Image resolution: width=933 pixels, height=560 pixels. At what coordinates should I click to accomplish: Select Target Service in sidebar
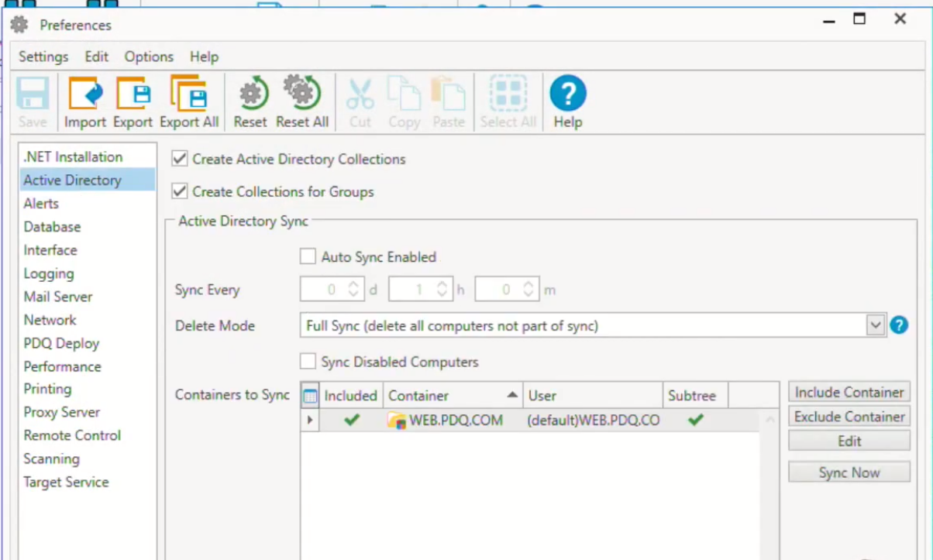click(x=87, y=482)
